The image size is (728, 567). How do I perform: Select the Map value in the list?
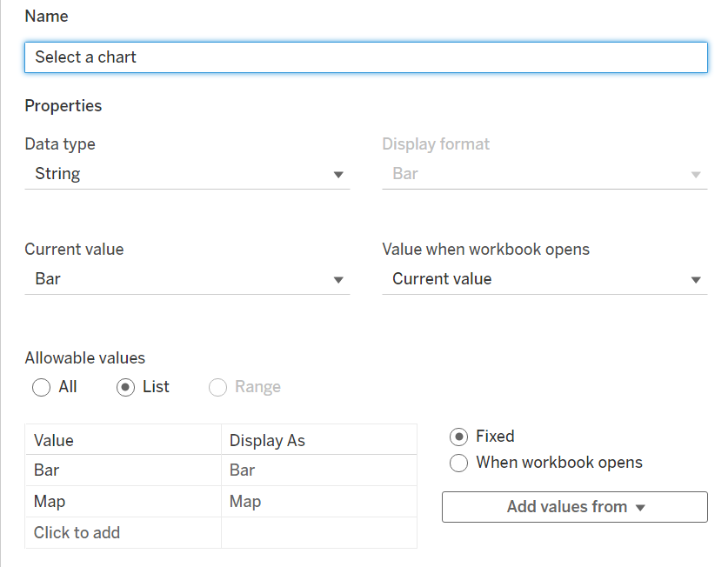[x=122, y=501]
